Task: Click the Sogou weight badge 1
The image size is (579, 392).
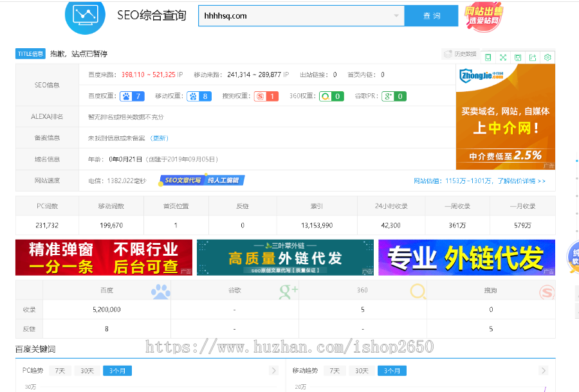Action: pyautogui.click(x=266, y=96)
